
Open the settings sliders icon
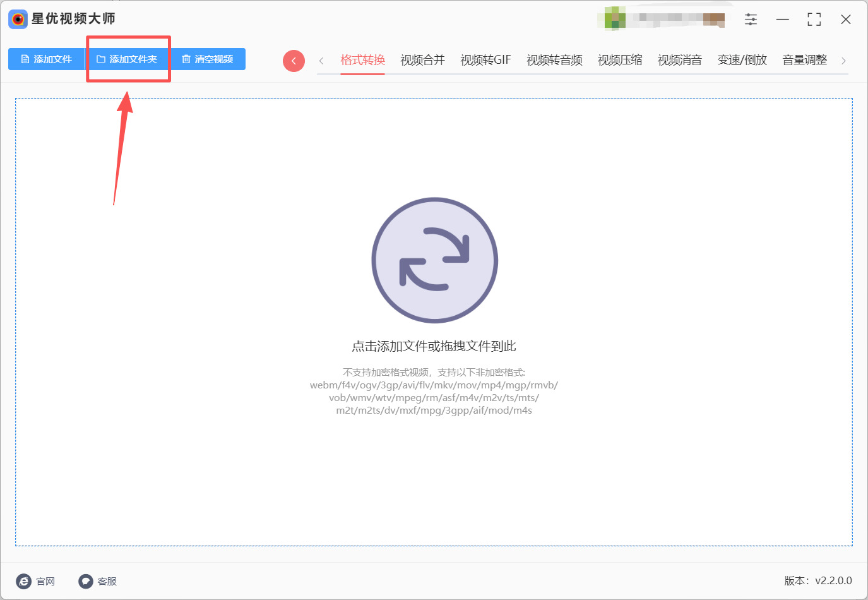point(751,20)
